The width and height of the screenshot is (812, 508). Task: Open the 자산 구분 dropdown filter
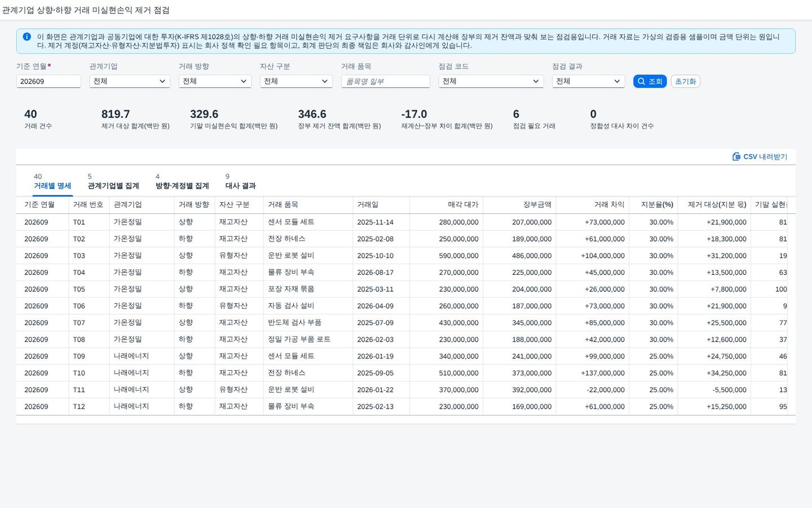[x=296, y=81]
